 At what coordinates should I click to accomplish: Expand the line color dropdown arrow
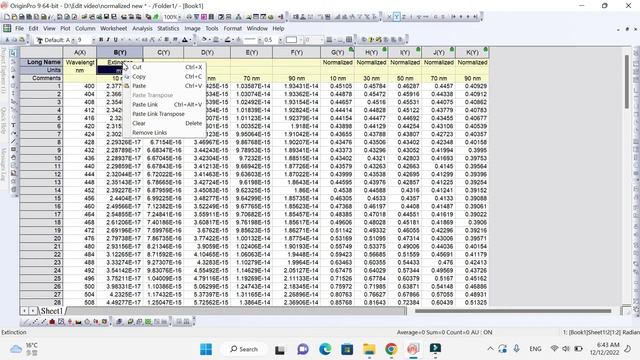pyautogui.click(x=233, y=40)
